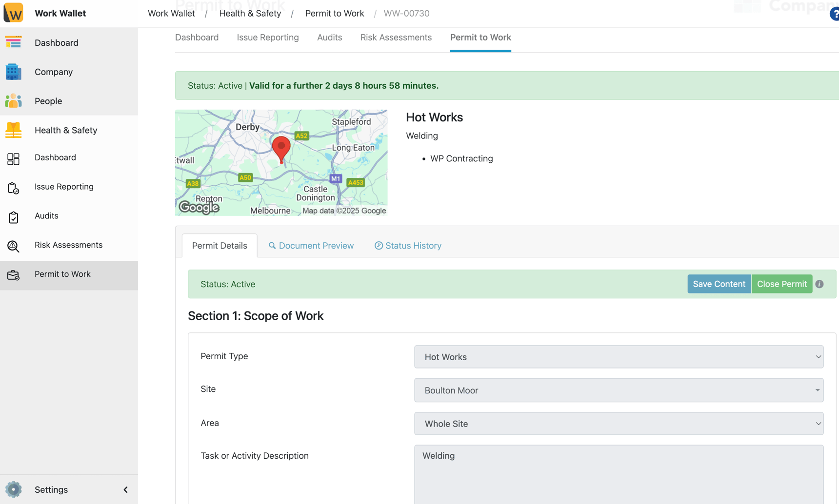Click the Health & Safety vest icon
Image resolution: width=839 pixels, height=504 pixels.
tap(13, 130)
